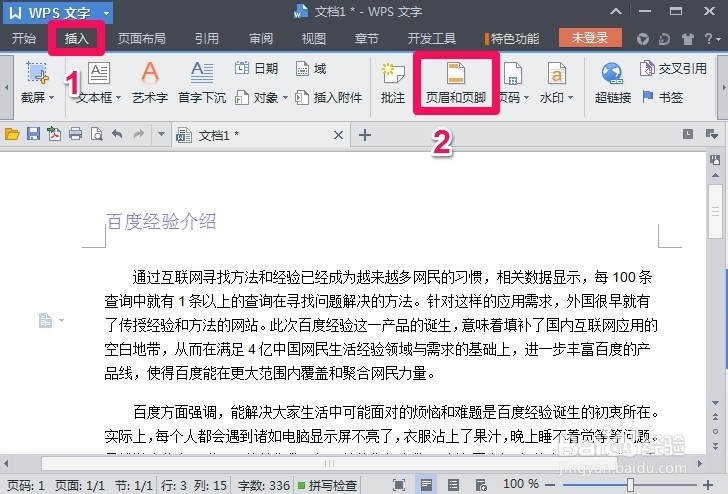Click 插入附件 insert attachment
This screenshot has width=728, height=494.
click(x=329, y=98)
